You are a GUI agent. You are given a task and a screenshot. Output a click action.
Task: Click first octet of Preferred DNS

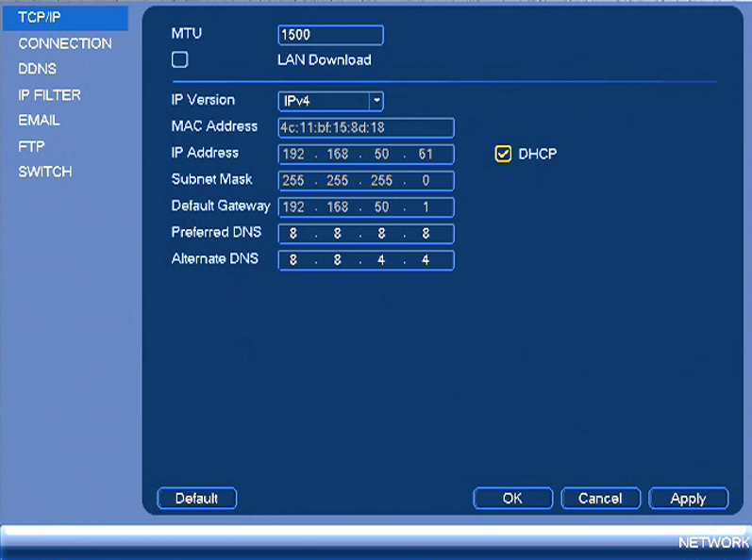pyautogui.click(x=293, y=233)
